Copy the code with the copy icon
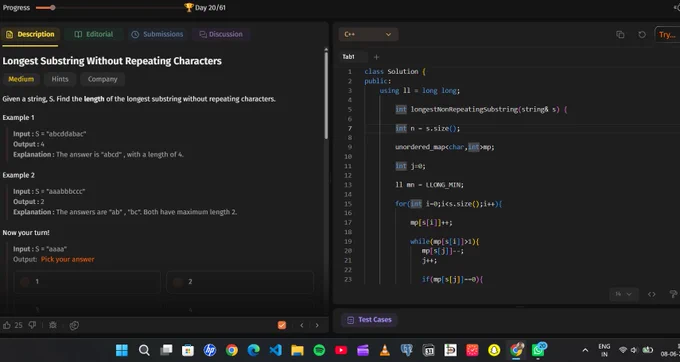The width and height of the screenshot is (680, 362). pos(620,35)
